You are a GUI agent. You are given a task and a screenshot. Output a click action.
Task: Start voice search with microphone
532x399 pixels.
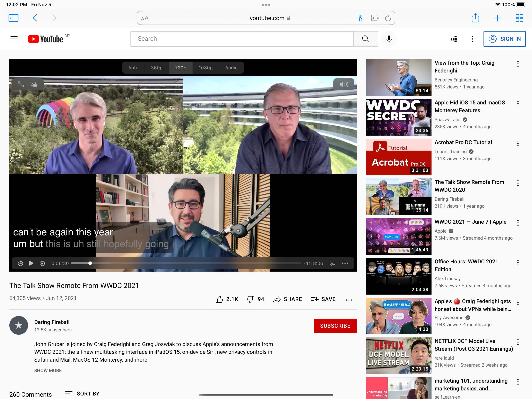[389, 39]
